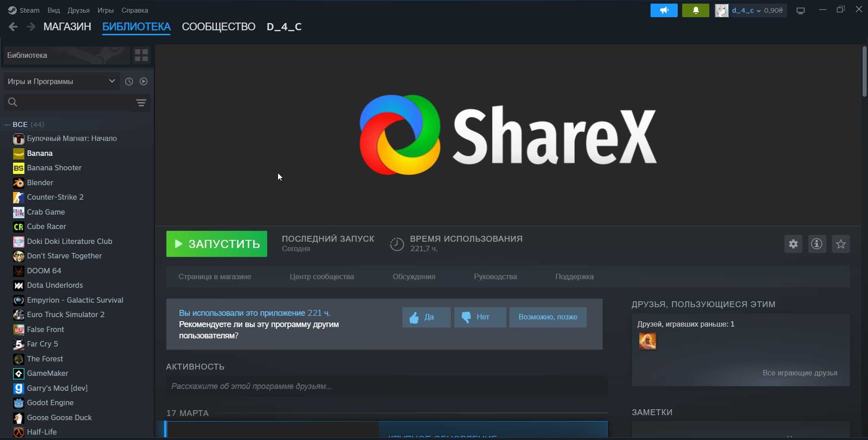Open the notifications bell button
868x440 pixels.
pyautogui.click(x=695, y=10)
